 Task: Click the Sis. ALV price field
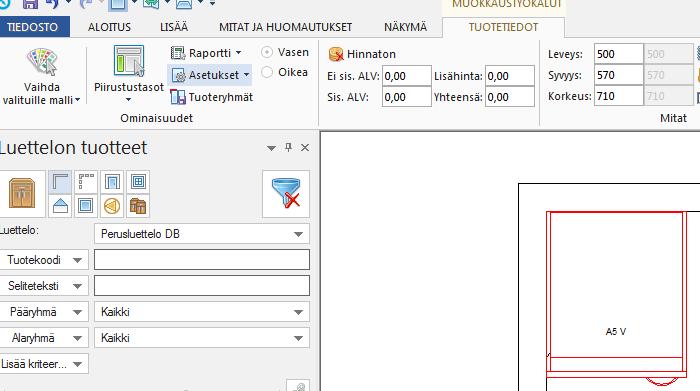(407, 97)
